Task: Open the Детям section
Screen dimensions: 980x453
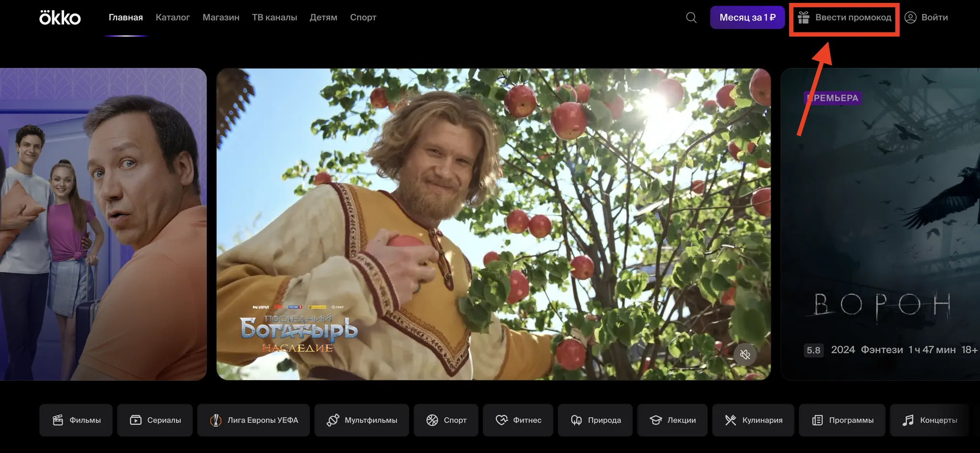Action: (x=323, y=18)
